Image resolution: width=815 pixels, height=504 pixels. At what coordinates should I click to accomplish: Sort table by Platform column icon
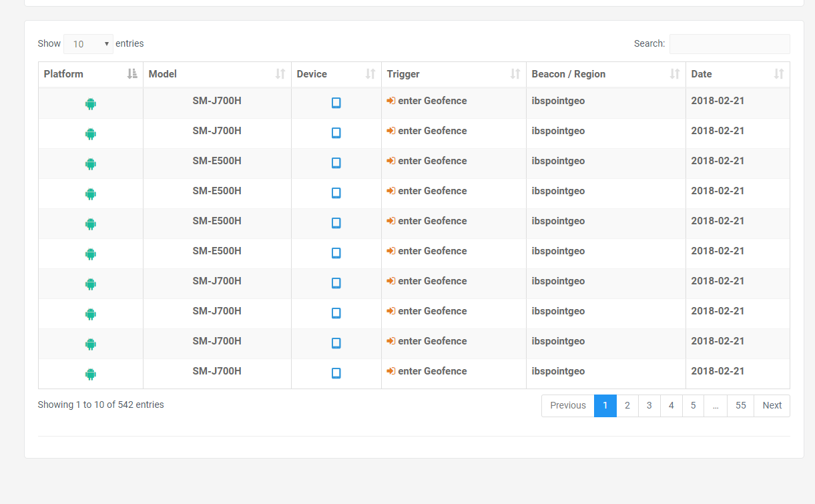tap(132, 74)
